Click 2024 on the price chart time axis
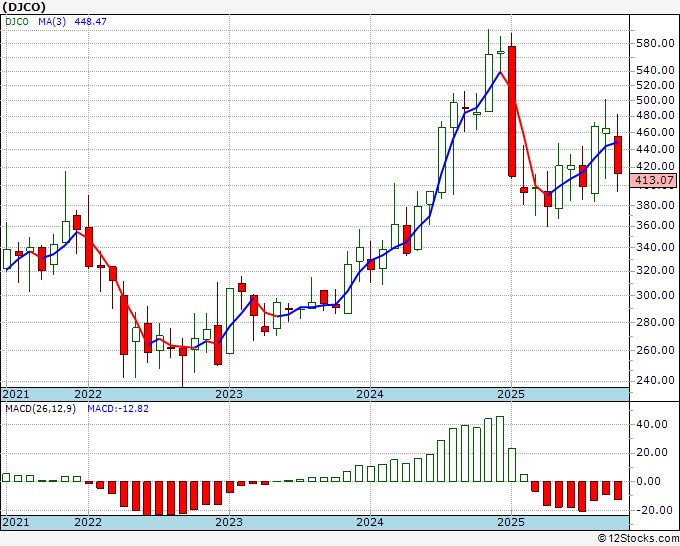Viewport: 680px width, 546px height. [x=370, y=394]
